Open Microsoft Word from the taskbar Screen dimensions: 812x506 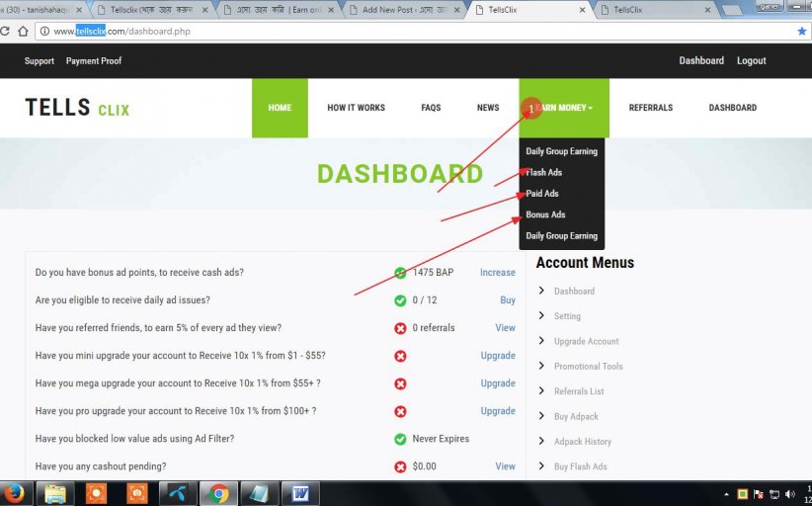tap(300, 492)
